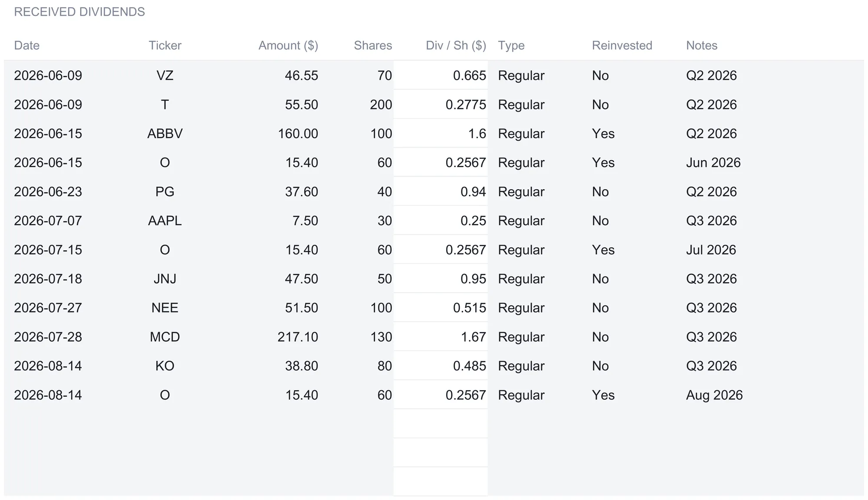The width and height of the screenshot is (868, 500).
Task: Click the Div / Sh ($) column header
Action: coord(456,46)
